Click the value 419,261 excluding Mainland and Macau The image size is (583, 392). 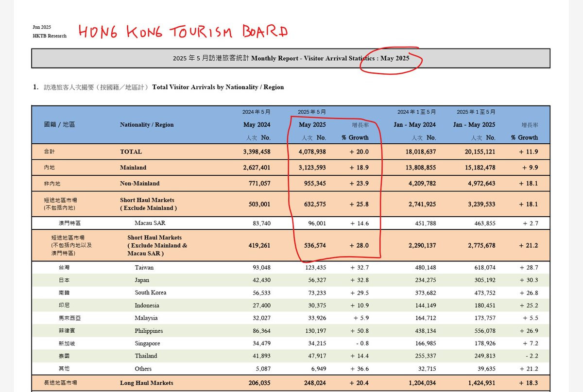(260, 245)
